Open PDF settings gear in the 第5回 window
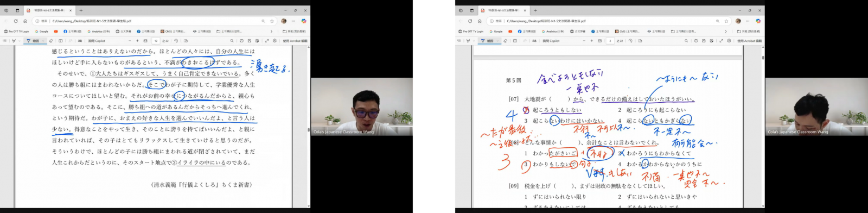This screenshot has width=868, height=213. [729, 41]
